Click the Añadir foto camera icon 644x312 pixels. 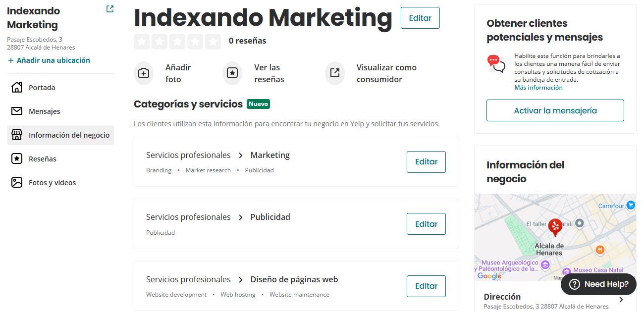click(x=144, y=73)
